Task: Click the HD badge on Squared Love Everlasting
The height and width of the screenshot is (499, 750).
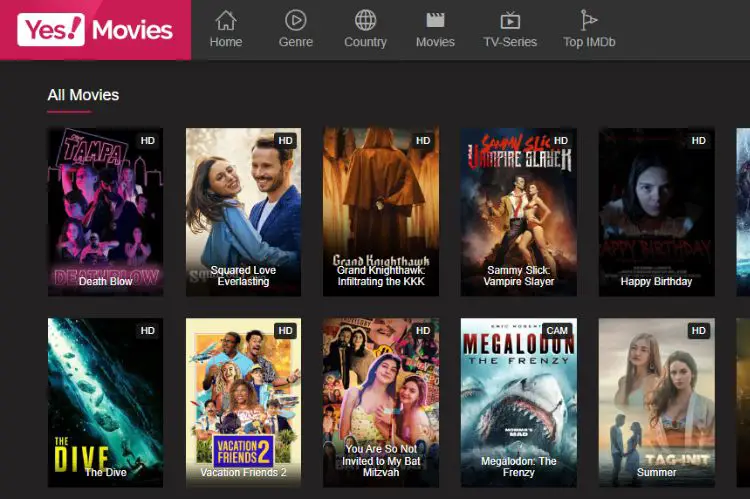Action: coord(285,141)
